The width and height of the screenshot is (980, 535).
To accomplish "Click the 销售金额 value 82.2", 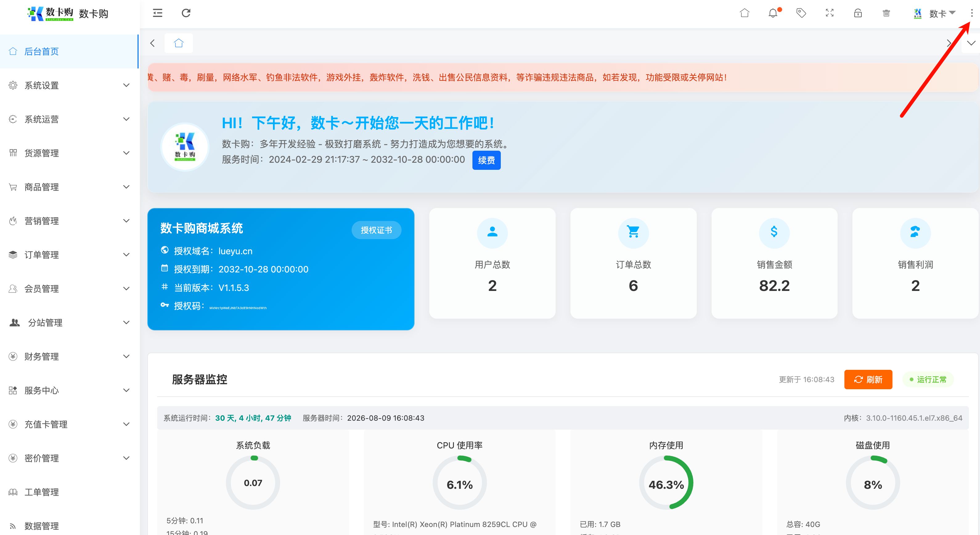I will 774,285.
